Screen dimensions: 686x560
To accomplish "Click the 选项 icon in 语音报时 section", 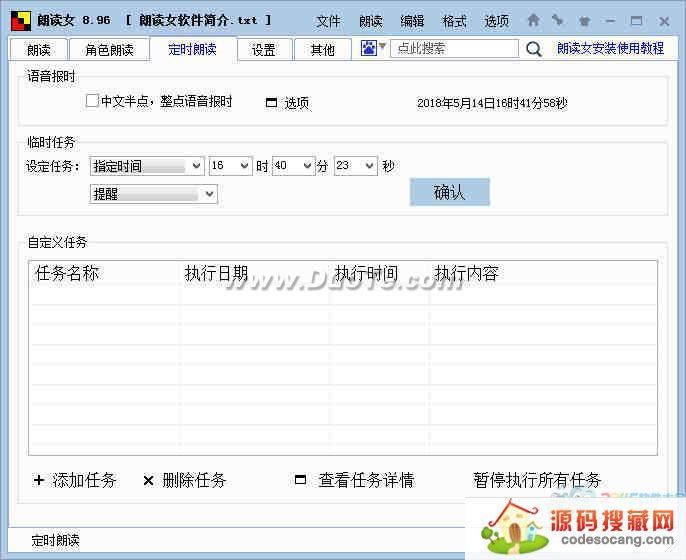I will click(x=271, y=103).
